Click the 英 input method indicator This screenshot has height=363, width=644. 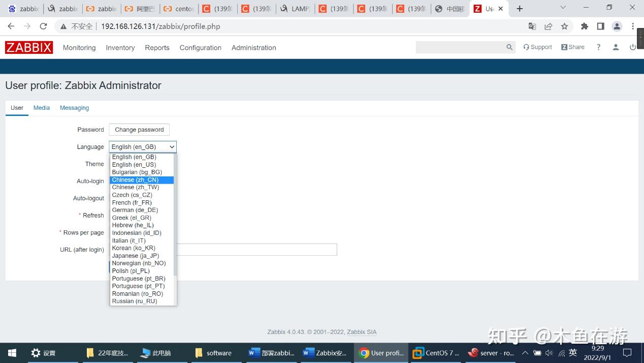(x=573, y=353)
